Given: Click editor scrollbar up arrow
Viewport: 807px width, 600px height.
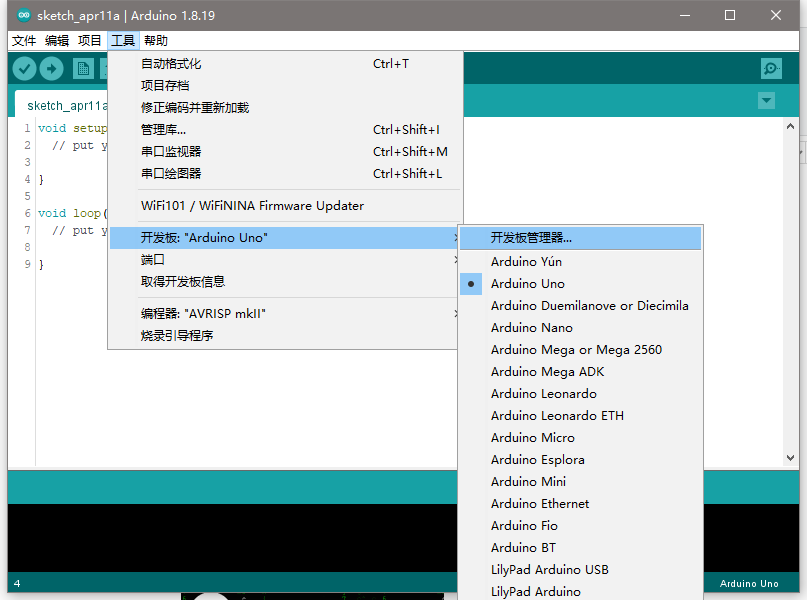Looking at the screenshot, I should 791,126.
